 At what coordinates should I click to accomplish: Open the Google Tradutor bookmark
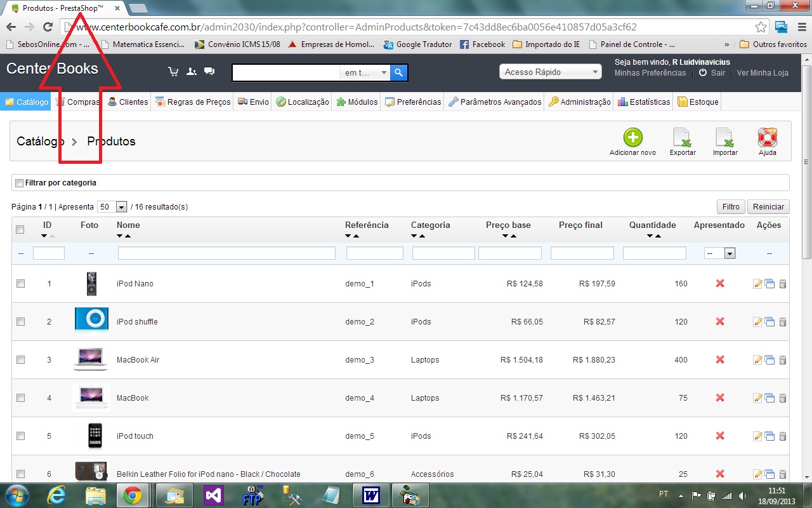(418, 44)
